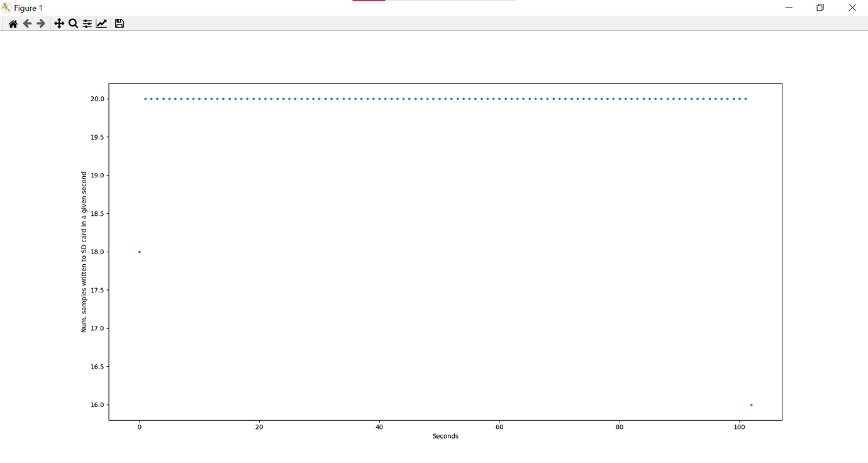Select the outlier data point at 18 samples

point(139,251)
